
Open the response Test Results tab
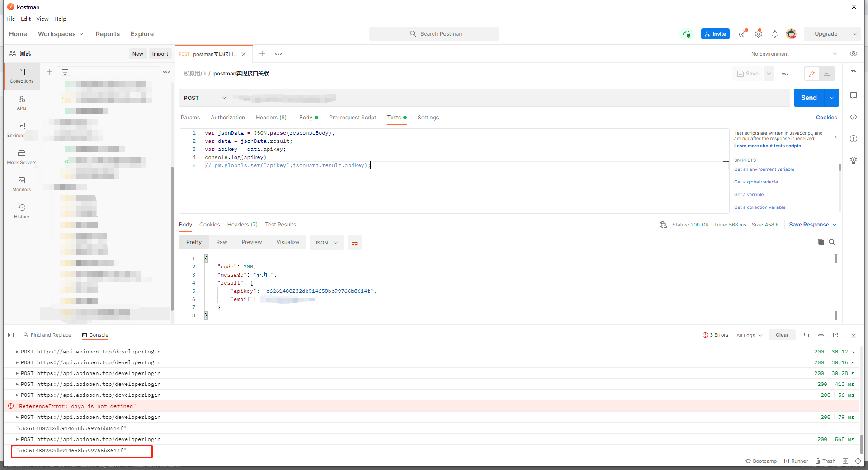280,225
